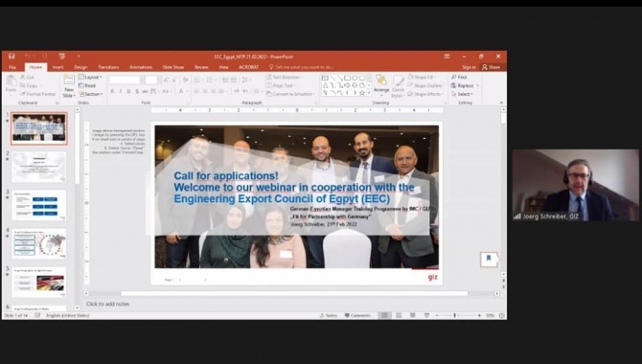The image size is (642, 364).
Task: Select slide 4 thumbnail with world map
Action: coord(39,243)
